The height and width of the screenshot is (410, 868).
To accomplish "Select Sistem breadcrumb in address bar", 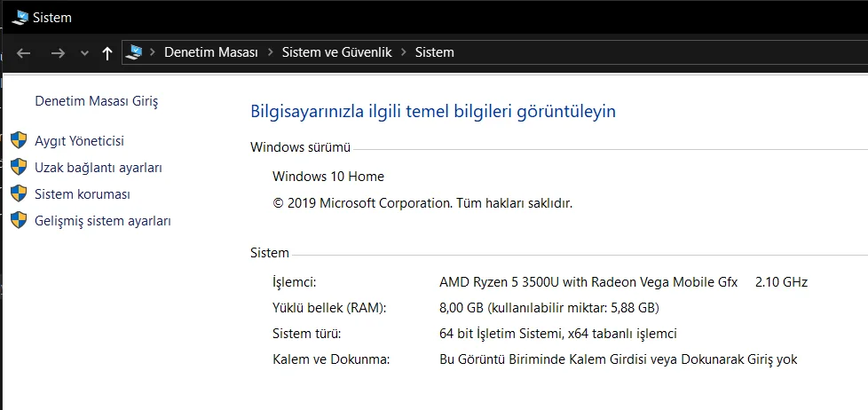I will coord(435,52).
